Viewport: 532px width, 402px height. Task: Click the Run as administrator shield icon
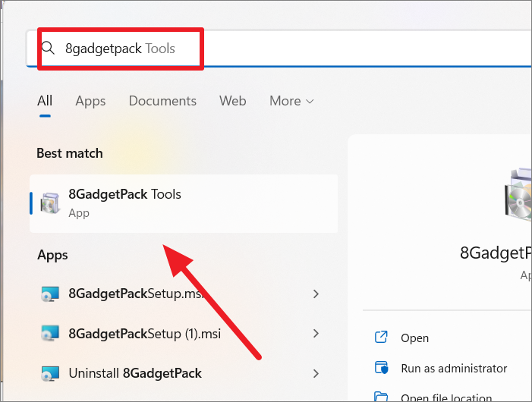click(382, 367)
